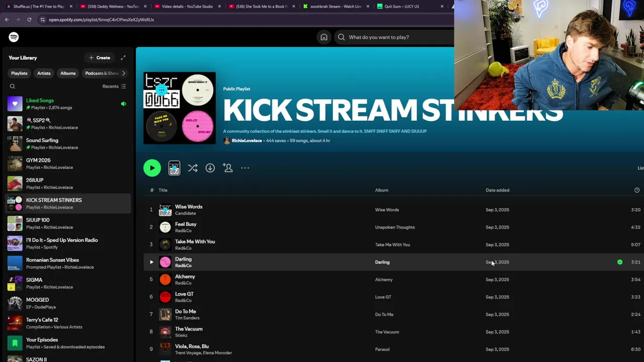Open RichieLovelace profile link in playlist header
This screenshot has width=644, height=362.
coord(247,141)
